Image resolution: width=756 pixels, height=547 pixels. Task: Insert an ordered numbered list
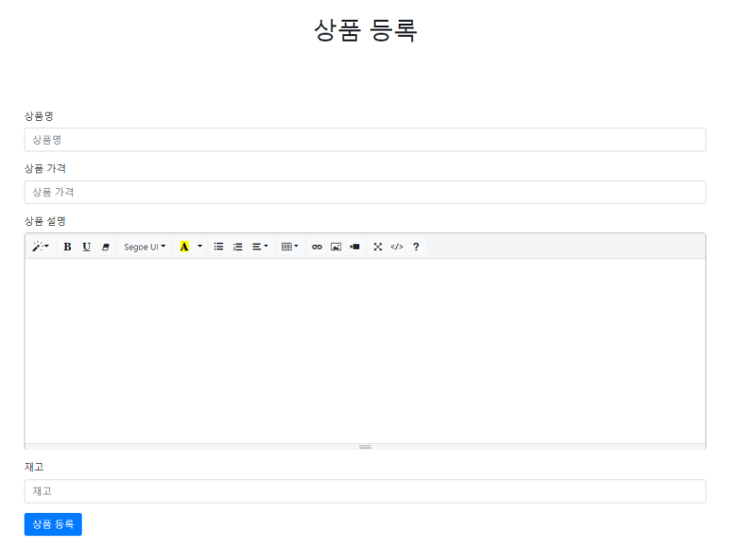click(x=238, y=247)
